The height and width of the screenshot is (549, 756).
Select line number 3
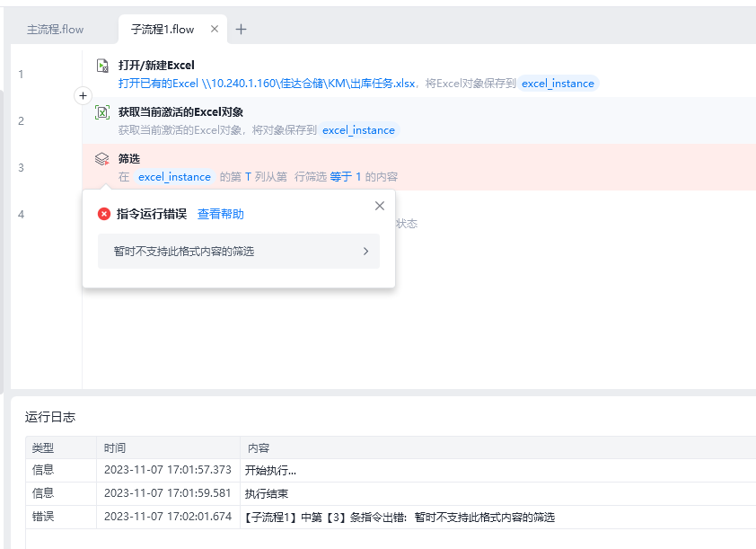(x=21, y=168)
